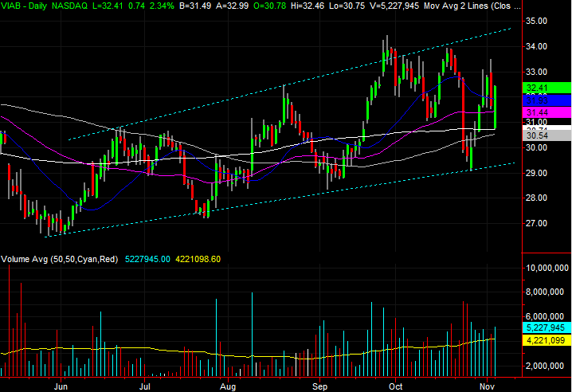
Task: Click the 27.00 price axis label
Action: tap(536, 223)
